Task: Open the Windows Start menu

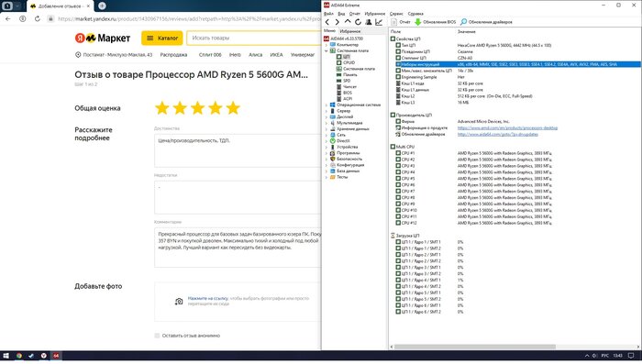Action: (x=6, y=356)
